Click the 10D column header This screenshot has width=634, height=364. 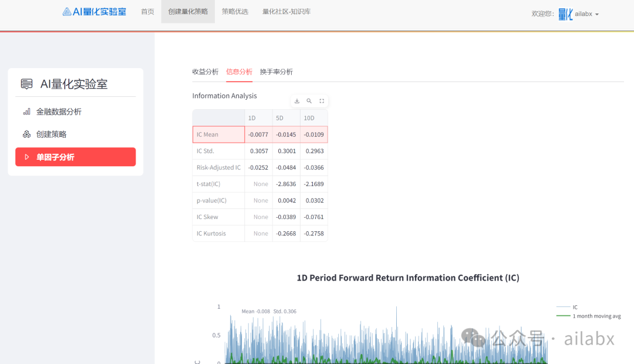pyautogui.click(x=314, y=118)
